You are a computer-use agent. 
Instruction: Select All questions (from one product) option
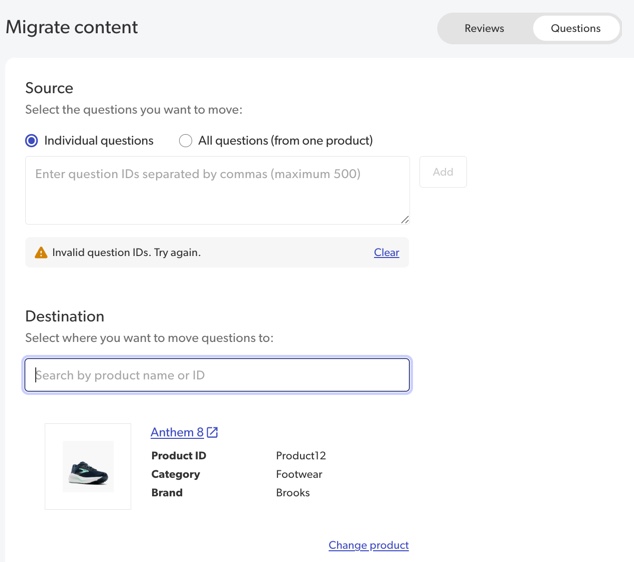[186, 141]
